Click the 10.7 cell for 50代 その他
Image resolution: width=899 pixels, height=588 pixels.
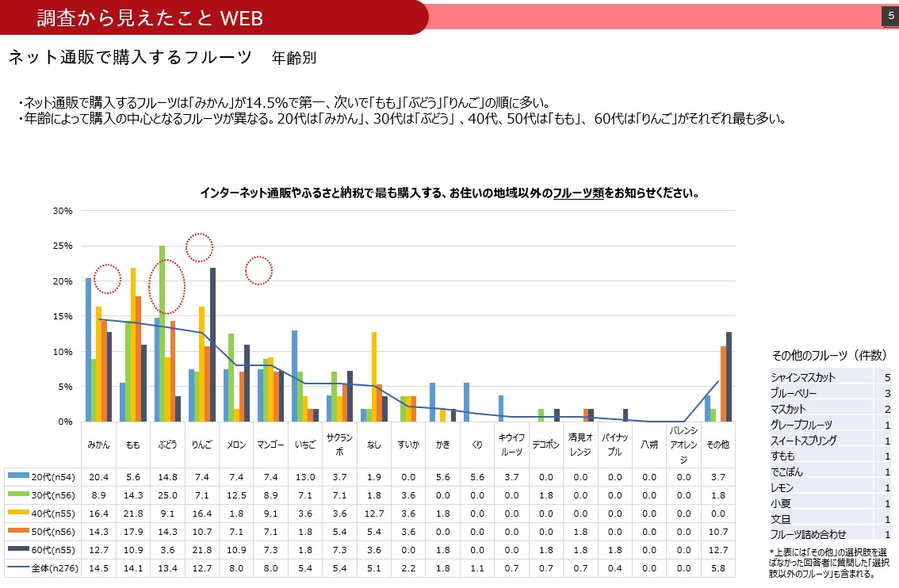pyautogui.click(x=717, y=532)
